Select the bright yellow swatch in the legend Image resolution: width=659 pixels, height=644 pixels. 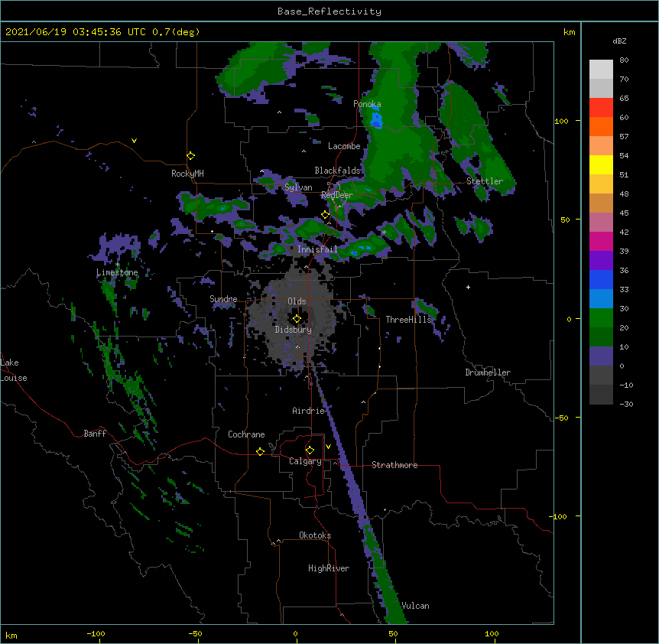(601, 164)
